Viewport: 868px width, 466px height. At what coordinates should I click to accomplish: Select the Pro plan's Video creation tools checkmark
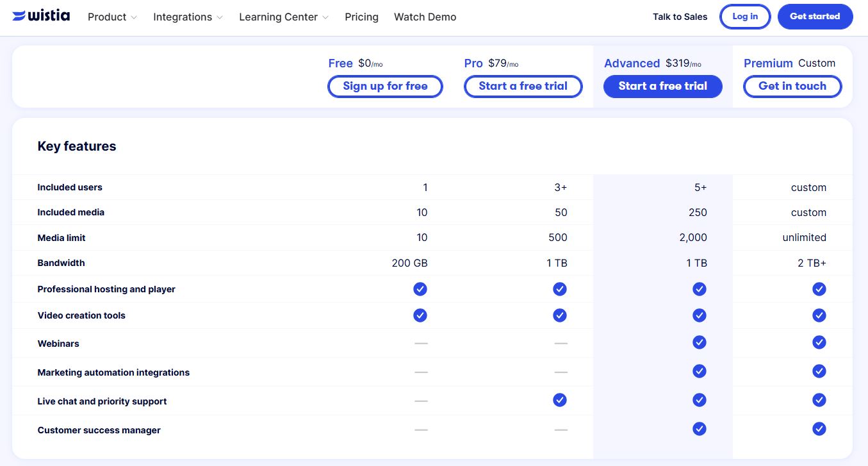tap(560, 315)
